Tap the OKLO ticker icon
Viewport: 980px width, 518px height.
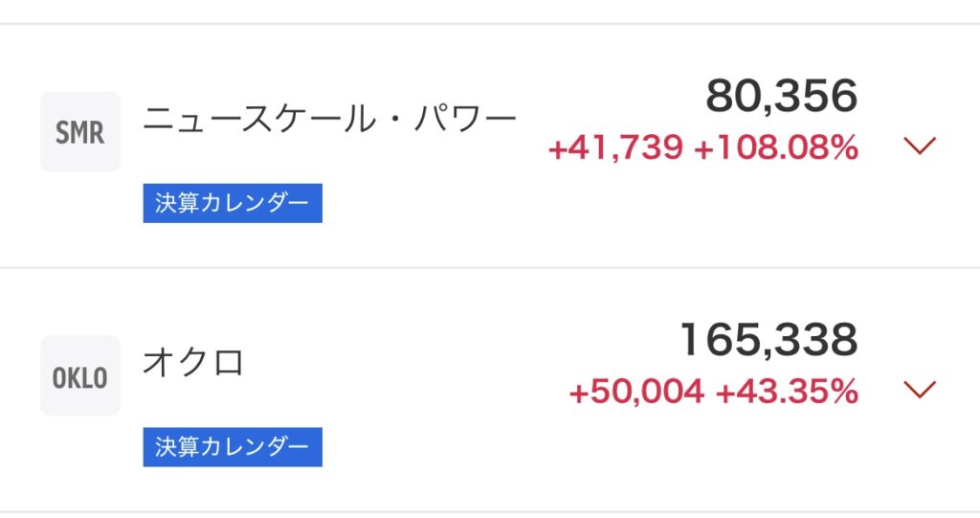[80, 375]
